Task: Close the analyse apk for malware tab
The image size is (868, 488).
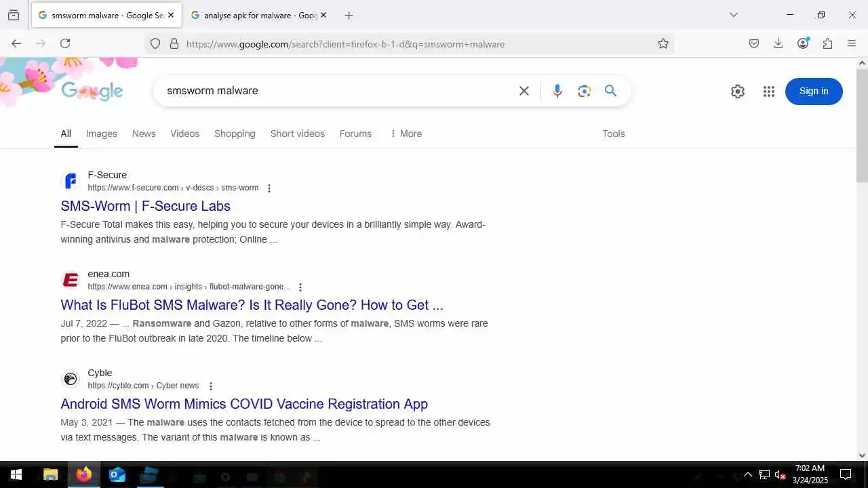Action: tap(323, 15)
